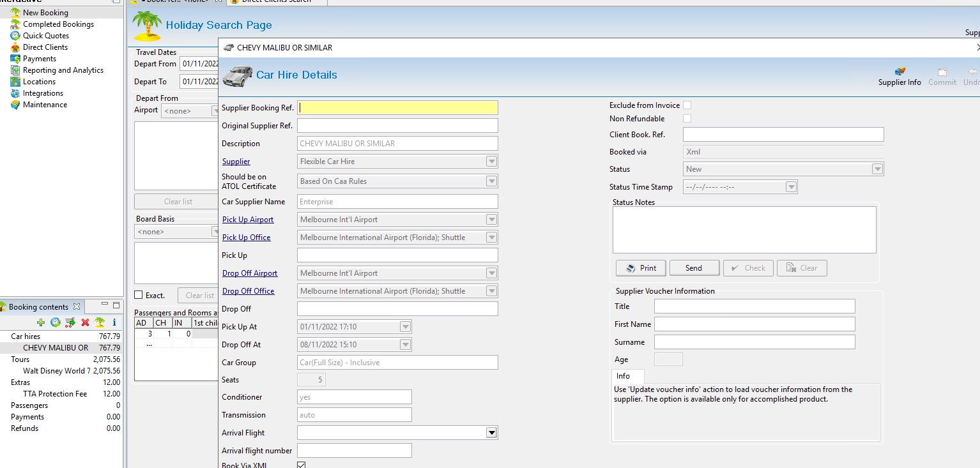Click the Client Book. Ref. field
980x468 pixels.
[x=783, y=135]
